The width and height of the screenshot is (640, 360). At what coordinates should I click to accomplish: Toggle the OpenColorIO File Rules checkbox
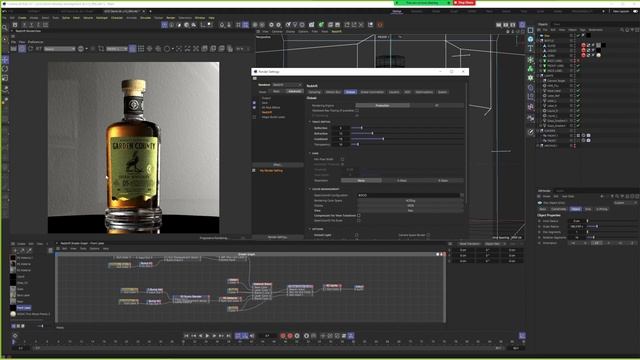click(x=359, y=220)
